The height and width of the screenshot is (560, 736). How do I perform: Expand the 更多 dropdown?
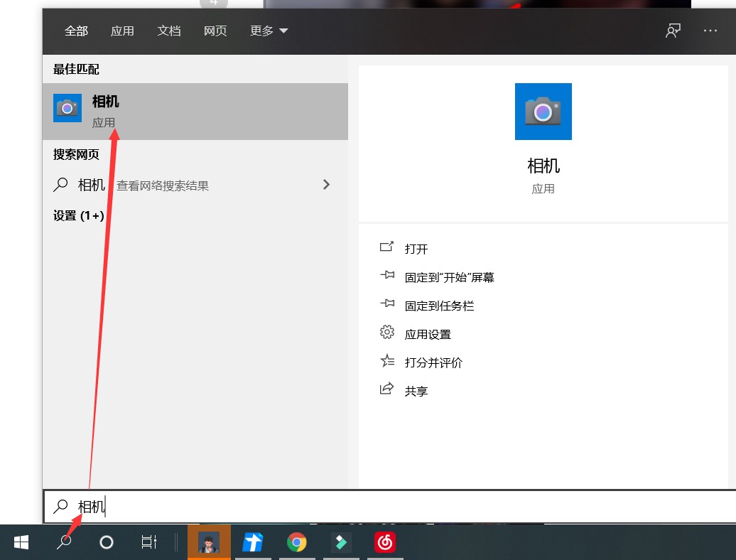pos(269,31)
